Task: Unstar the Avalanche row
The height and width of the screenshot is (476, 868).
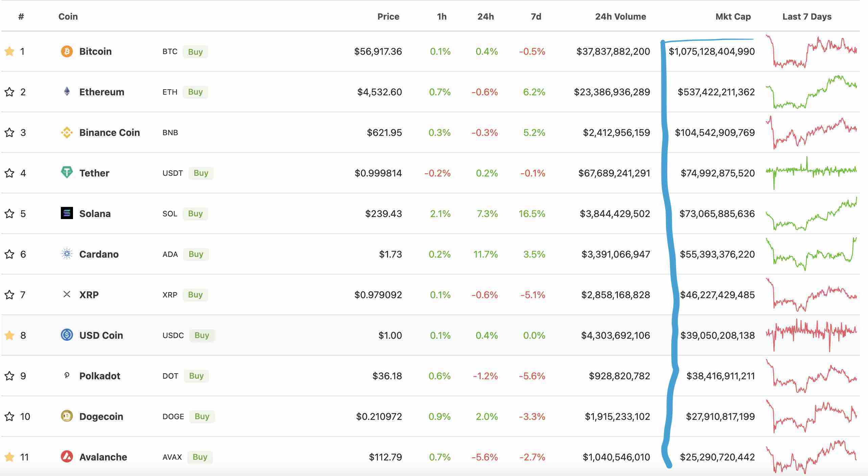Action: coord(9,457)
